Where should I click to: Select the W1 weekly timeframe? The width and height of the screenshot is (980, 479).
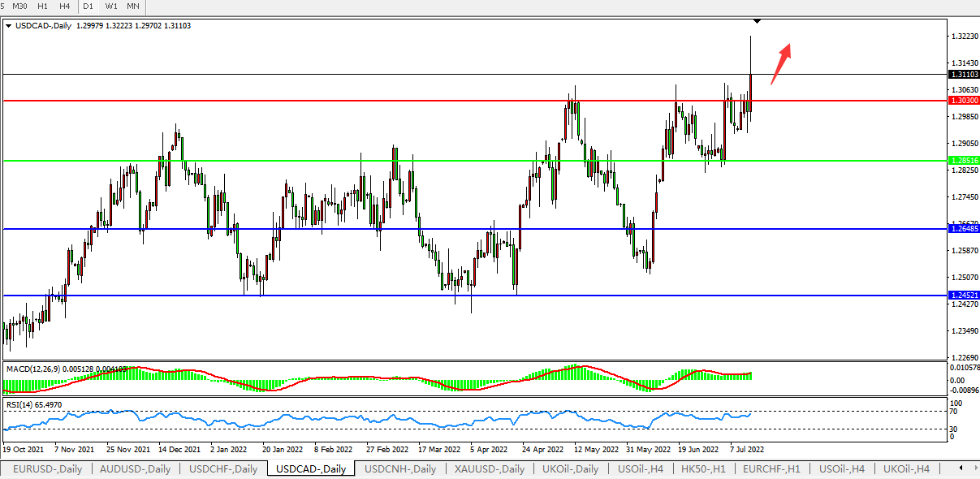pos(111,6)
